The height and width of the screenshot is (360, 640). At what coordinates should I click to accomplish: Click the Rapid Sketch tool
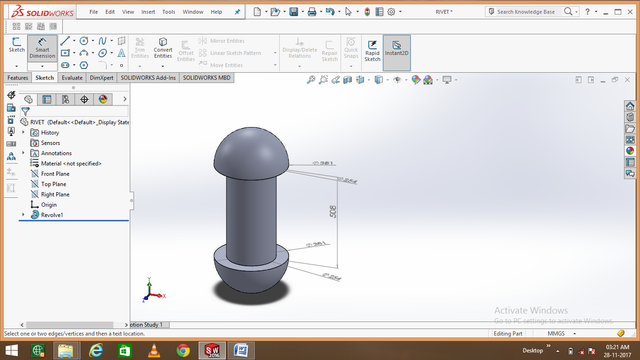pyautogui.click(x=372, y=51)
